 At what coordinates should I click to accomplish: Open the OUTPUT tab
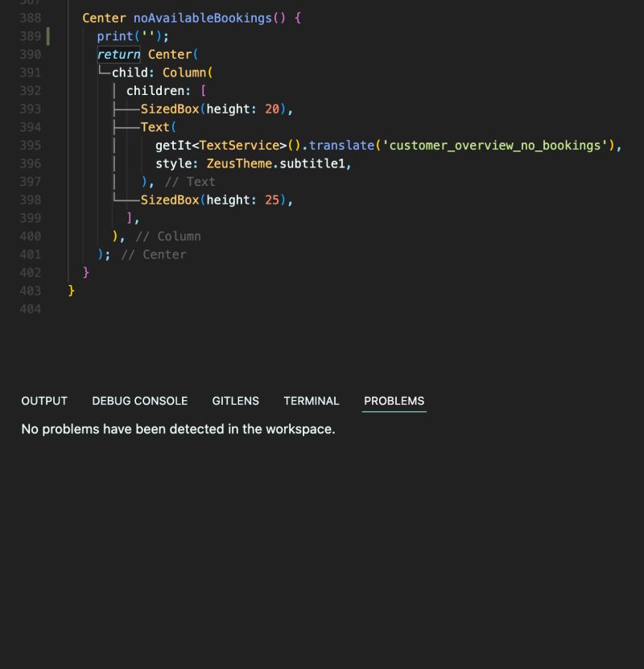click(43, 401)
